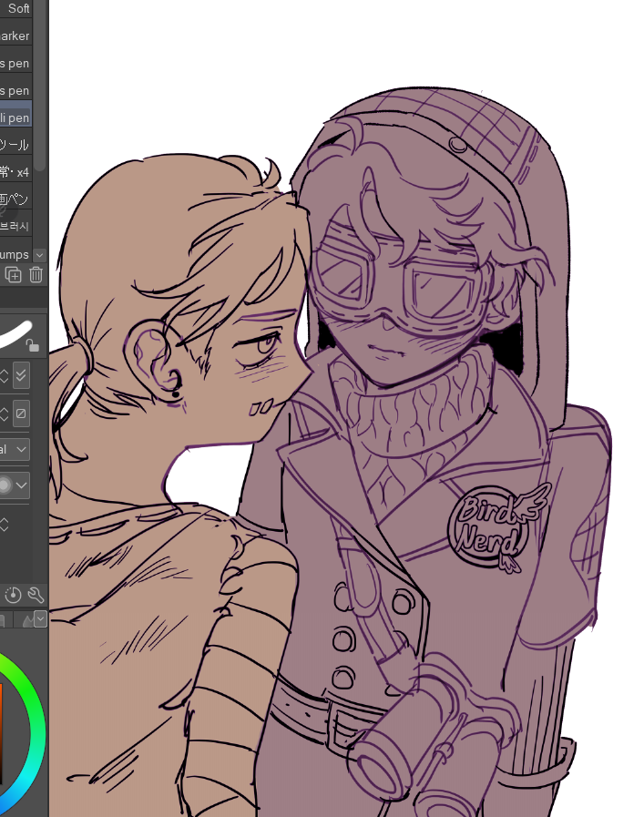The image size is (644, 817).
Task: Select the Soft sub tool
Action: point(16,9)
